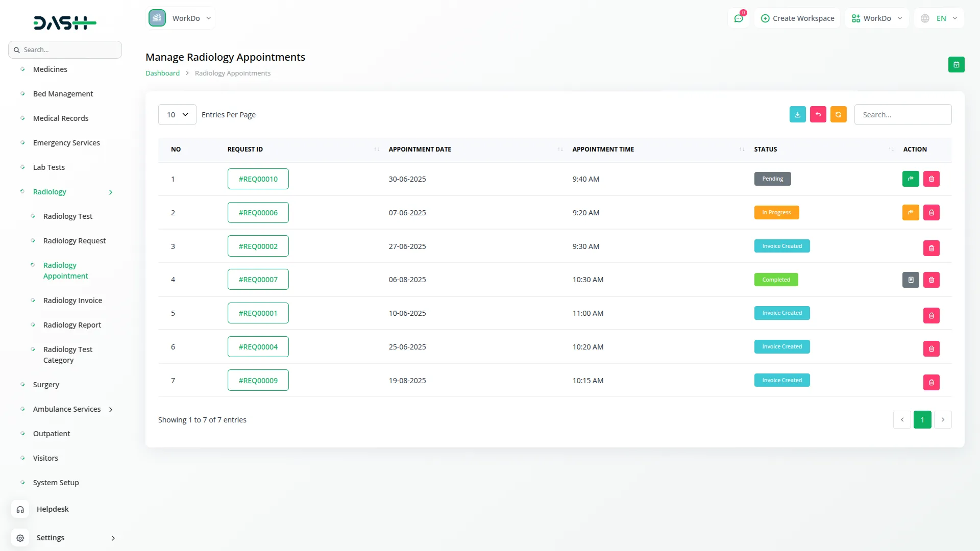
Task: Click the orange refresh icon
Action: 838,114
